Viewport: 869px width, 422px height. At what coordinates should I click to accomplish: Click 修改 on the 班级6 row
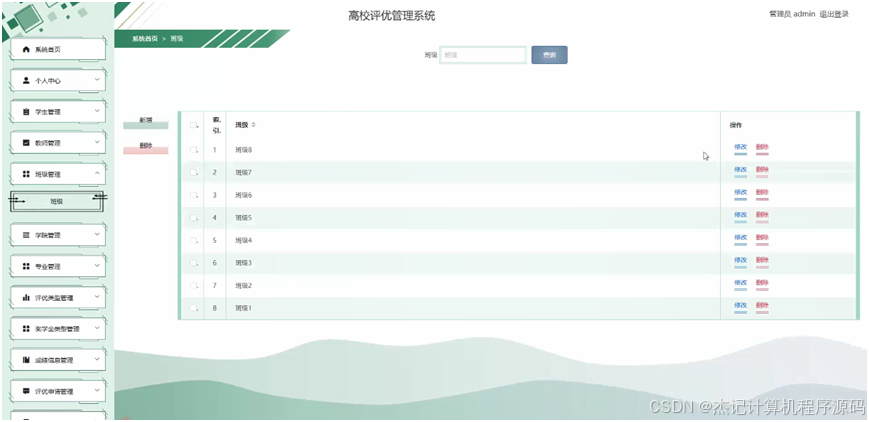740,193
